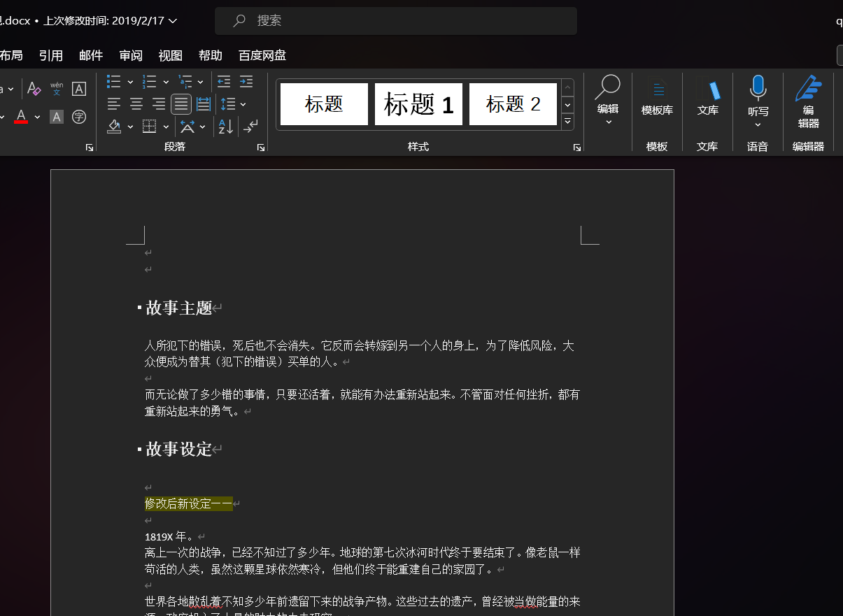Click the Enclose Characters circled 字 icon

point(79,117)
